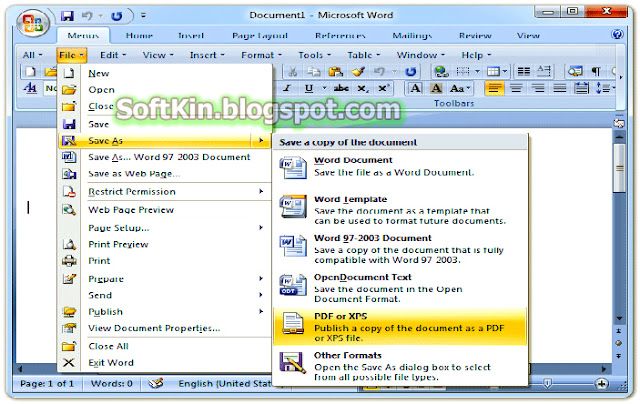
Task: Select Save as Web Page entry
Action: click(x=165, y=174)
